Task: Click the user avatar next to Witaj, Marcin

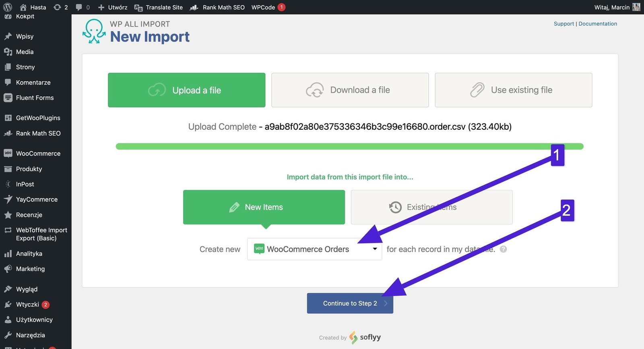Action: click(x=636, y=7)
